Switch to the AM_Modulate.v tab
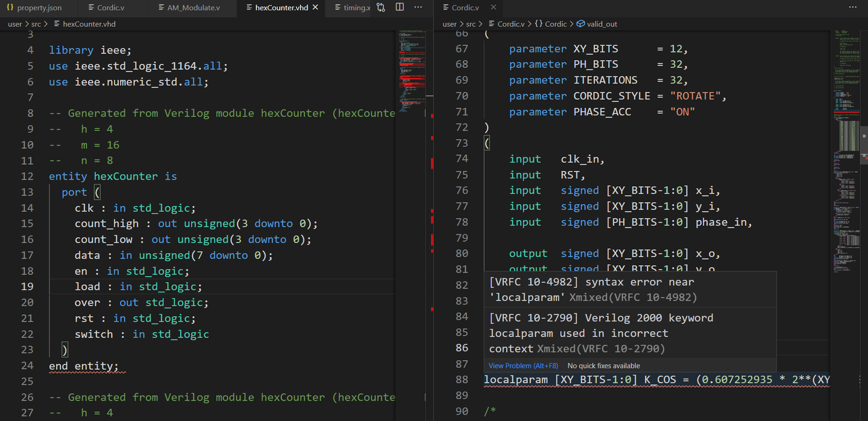The height and width of the screenshot is (421, 868). point(189,8)
